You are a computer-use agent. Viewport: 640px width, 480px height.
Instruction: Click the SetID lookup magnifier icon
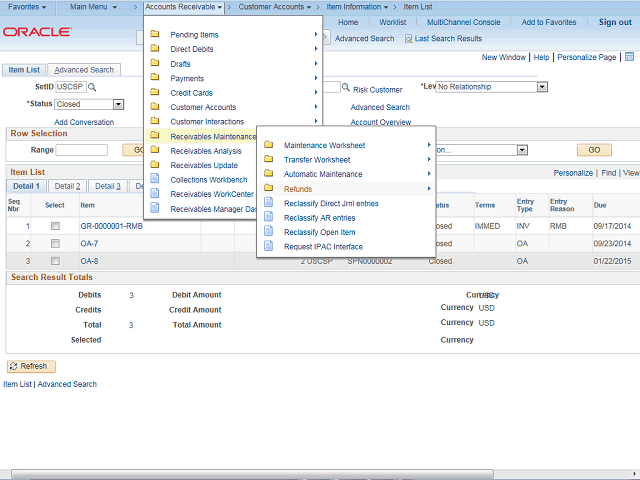pyautogui.click(x=93, y=88)
